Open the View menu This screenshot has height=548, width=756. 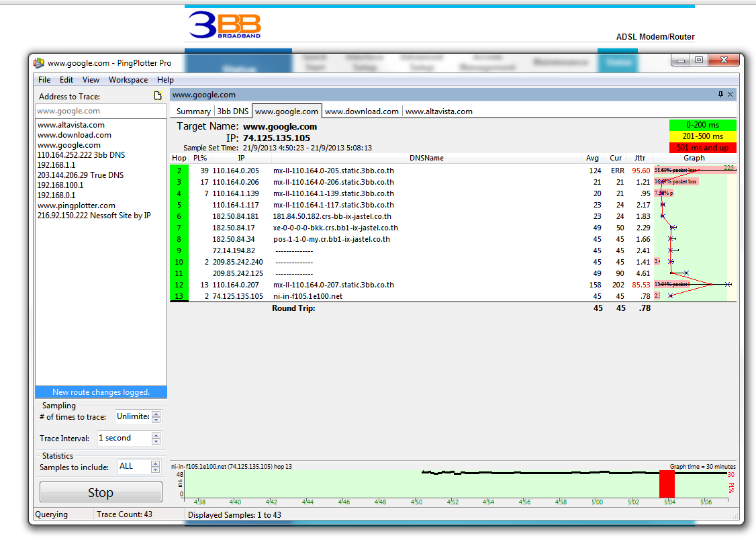91,80
